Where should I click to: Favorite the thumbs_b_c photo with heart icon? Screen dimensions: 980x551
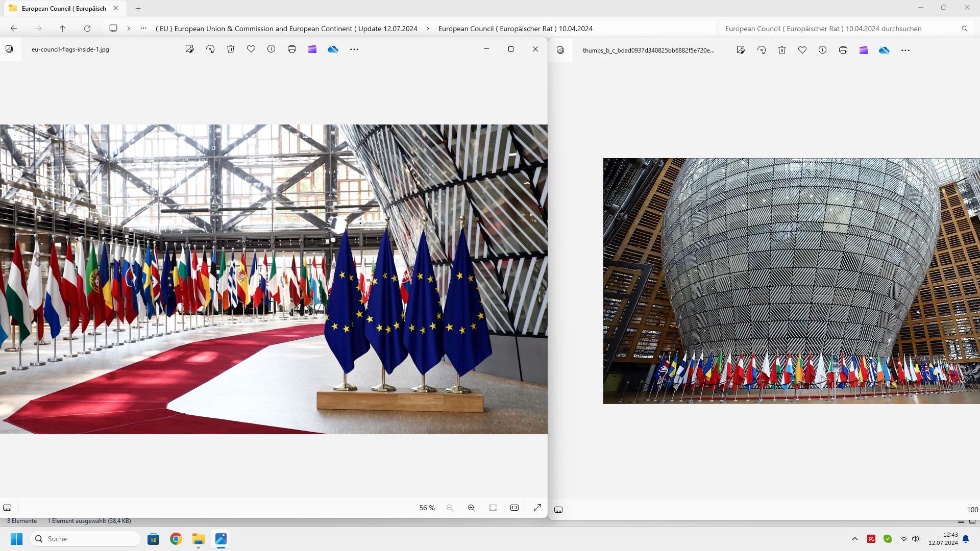click(x=802, y=50)
